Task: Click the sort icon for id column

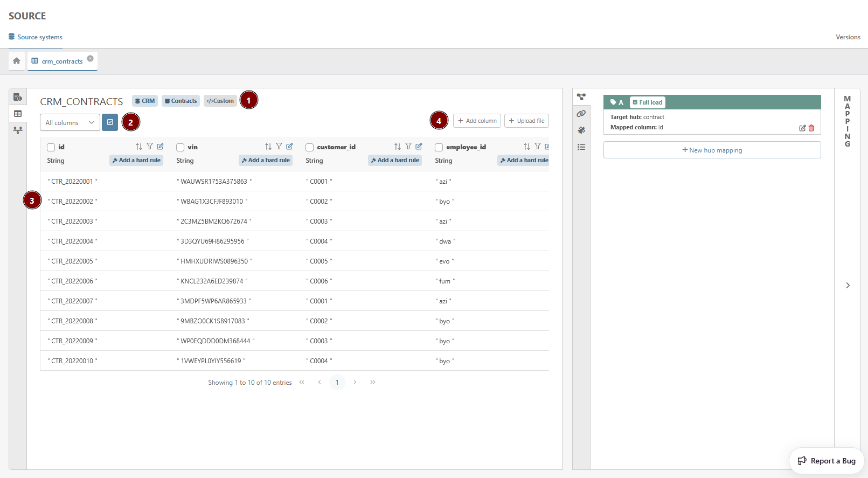Action: 139,147
